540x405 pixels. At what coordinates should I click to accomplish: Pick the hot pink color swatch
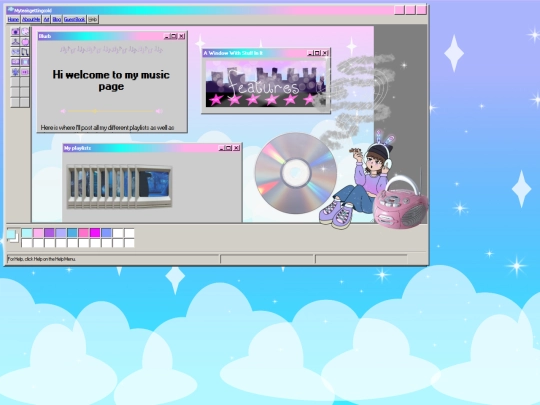[x=84, y=233]
